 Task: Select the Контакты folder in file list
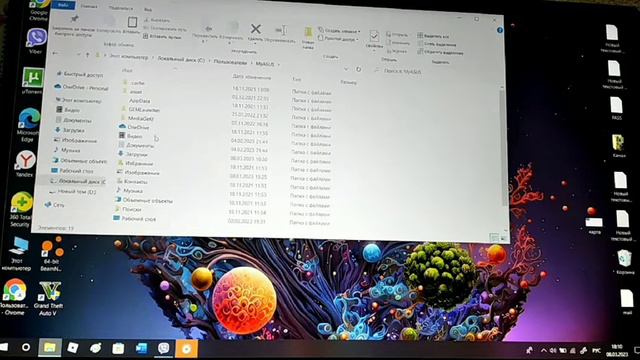[x=133, y=182]
